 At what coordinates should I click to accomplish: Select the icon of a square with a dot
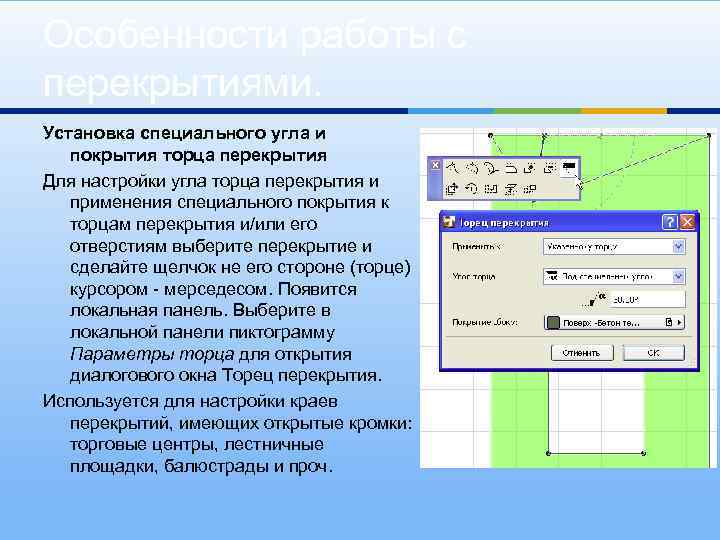(x=530, y=169)
